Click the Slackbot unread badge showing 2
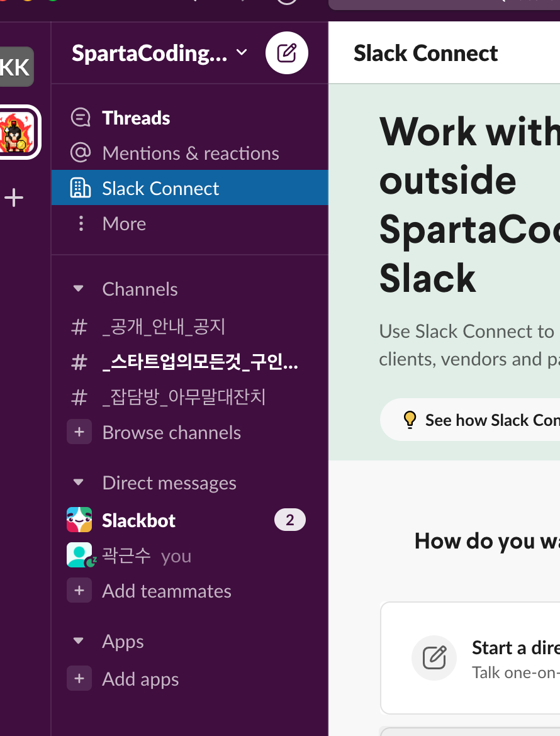Screen dimensions: 560x736 pos(289,520)
